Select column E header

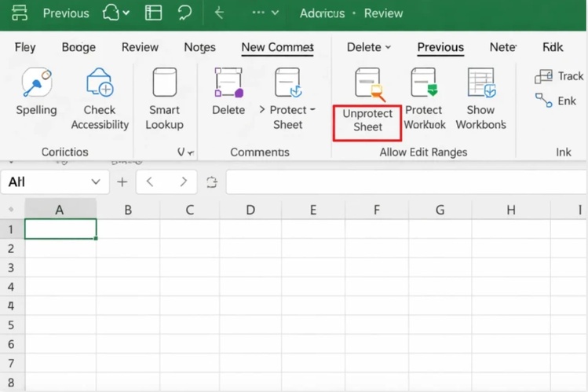(x=313, y=210)
